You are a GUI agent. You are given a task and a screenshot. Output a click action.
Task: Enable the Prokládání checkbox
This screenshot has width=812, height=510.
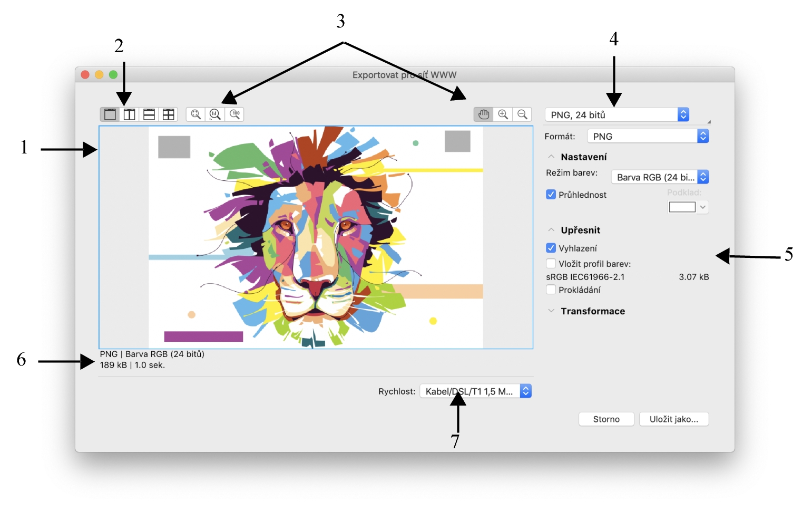pyautogui.click(x=551, y=290)
